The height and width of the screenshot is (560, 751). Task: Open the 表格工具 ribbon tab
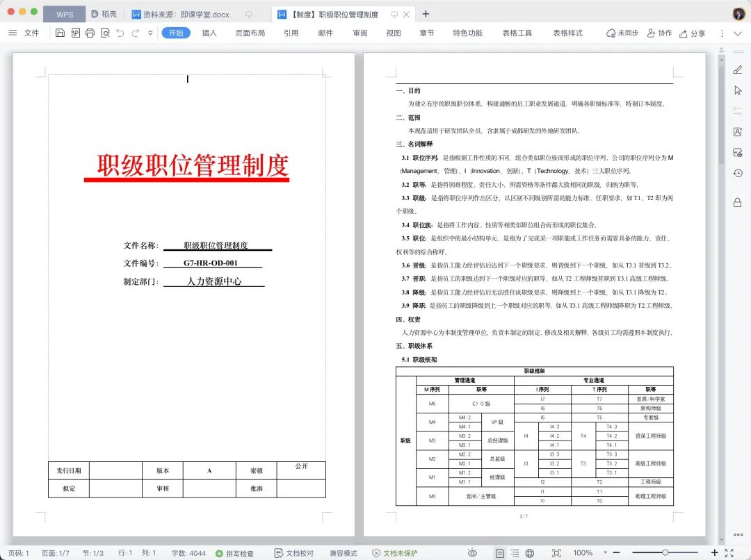tap(517, 33)
